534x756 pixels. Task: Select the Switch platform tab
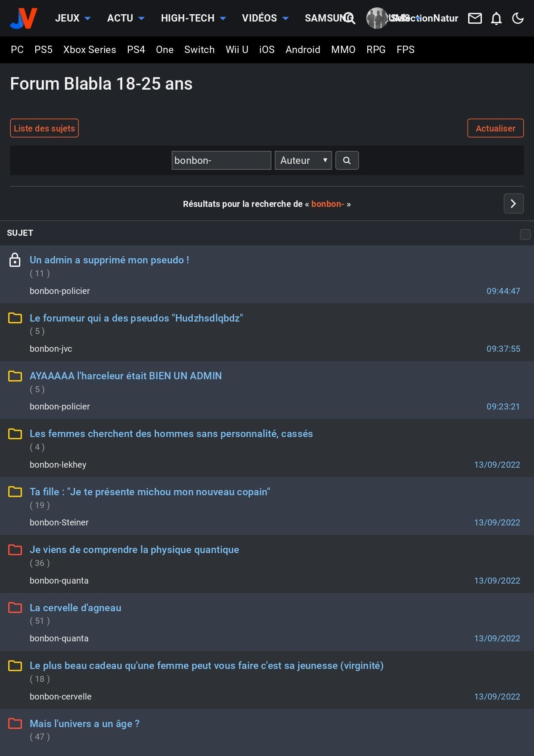coord(199,50)
